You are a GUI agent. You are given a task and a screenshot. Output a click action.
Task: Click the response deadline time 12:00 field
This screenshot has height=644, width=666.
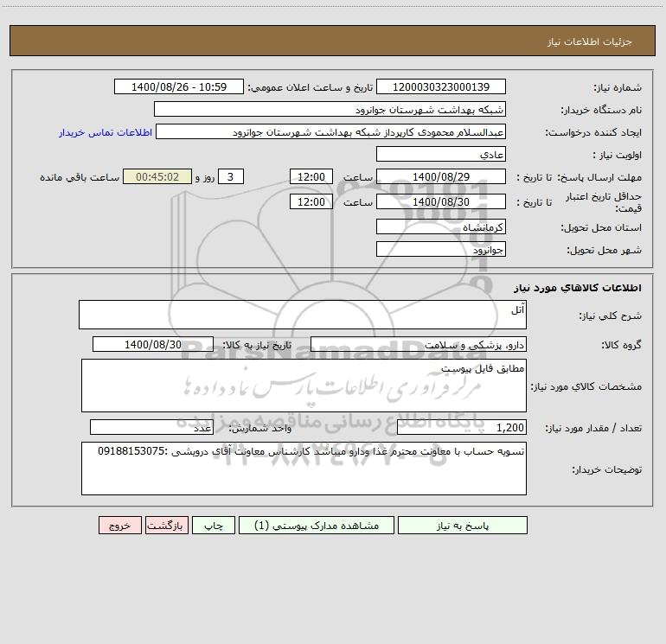311,176
